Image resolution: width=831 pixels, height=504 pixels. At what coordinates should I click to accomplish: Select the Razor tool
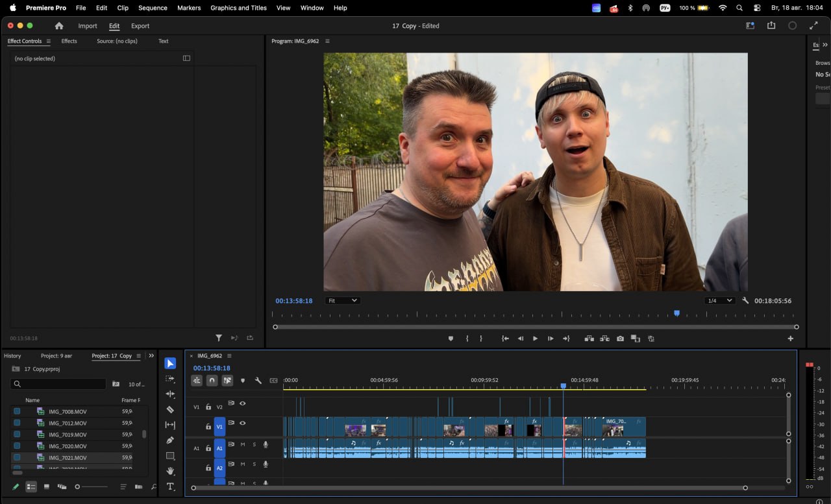pyautogui.click(x=170, y=409)
